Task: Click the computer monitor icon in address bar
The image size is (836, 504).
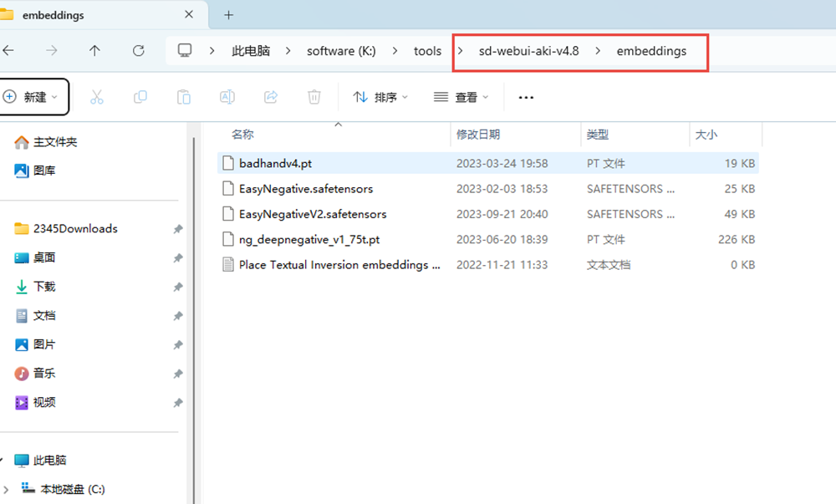Action: pyautogui.click(x=185, y=51)
